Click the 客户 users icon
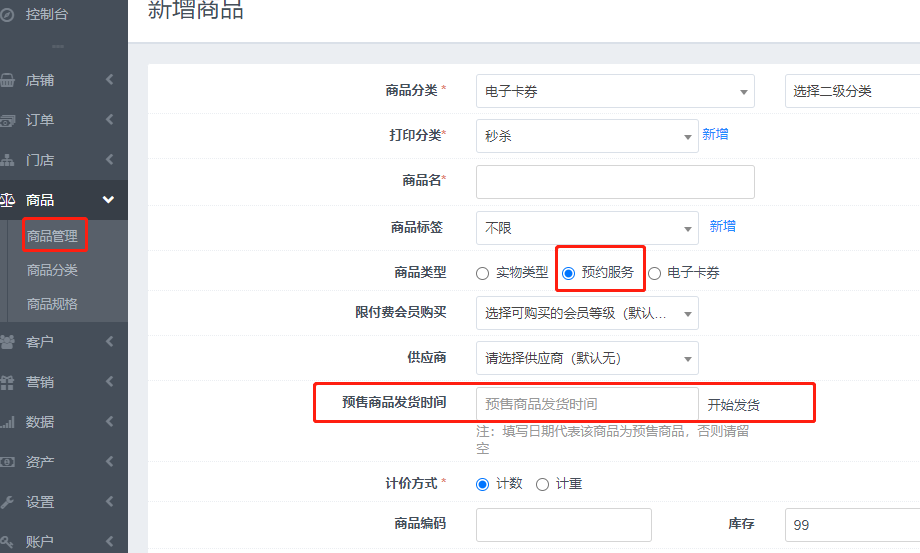 7,342
